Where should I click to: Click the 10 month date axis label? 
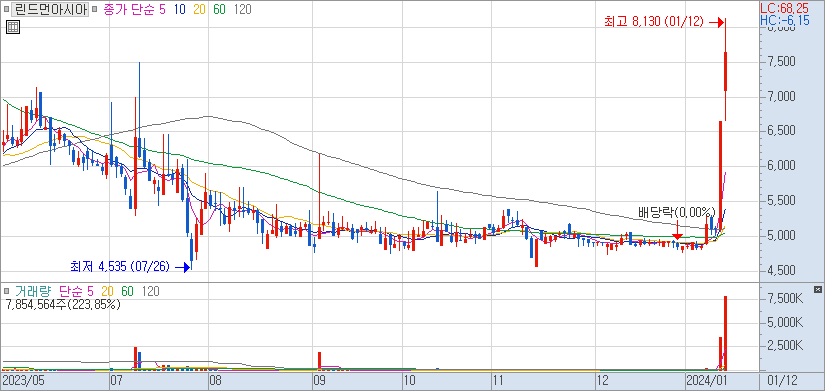click(409, 380)
